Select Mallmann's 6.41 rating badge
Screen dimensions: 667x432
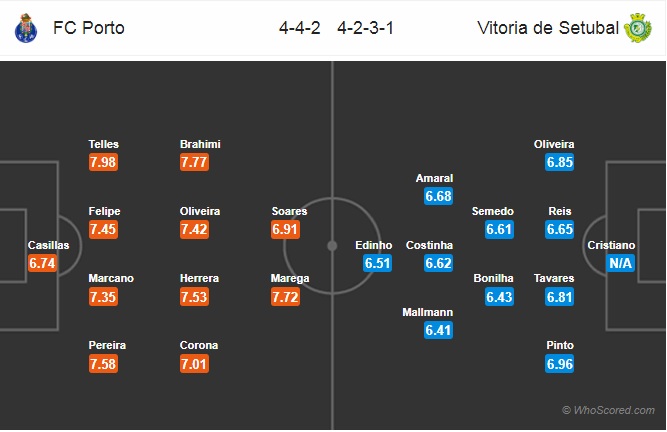[439, 330]
